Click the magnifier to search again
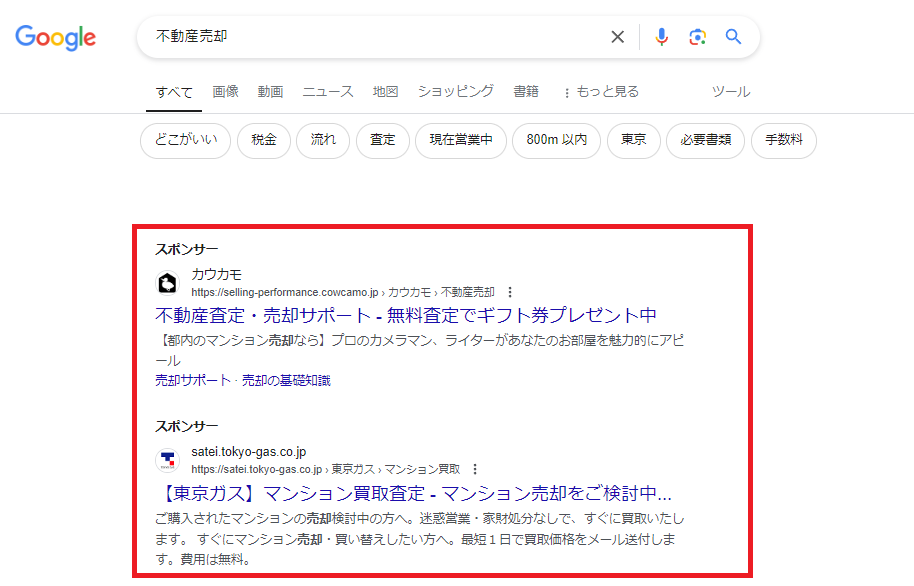914x586 pixels. point(733,36)
